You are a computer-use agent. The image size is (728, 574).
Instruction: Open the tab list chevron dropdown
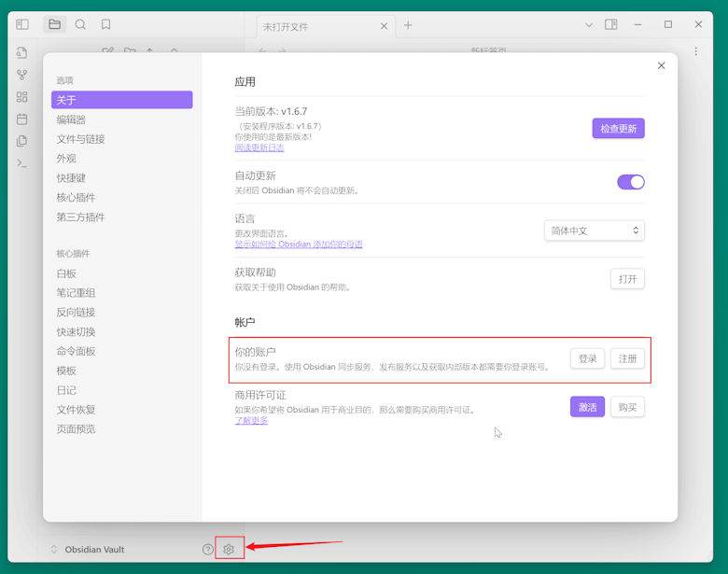(x=588, y=25)
